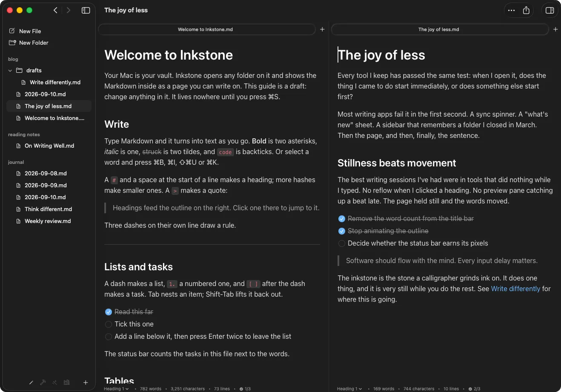
Task: Toggle the left sidebar panel icon
Action: [x=86, y=10]
